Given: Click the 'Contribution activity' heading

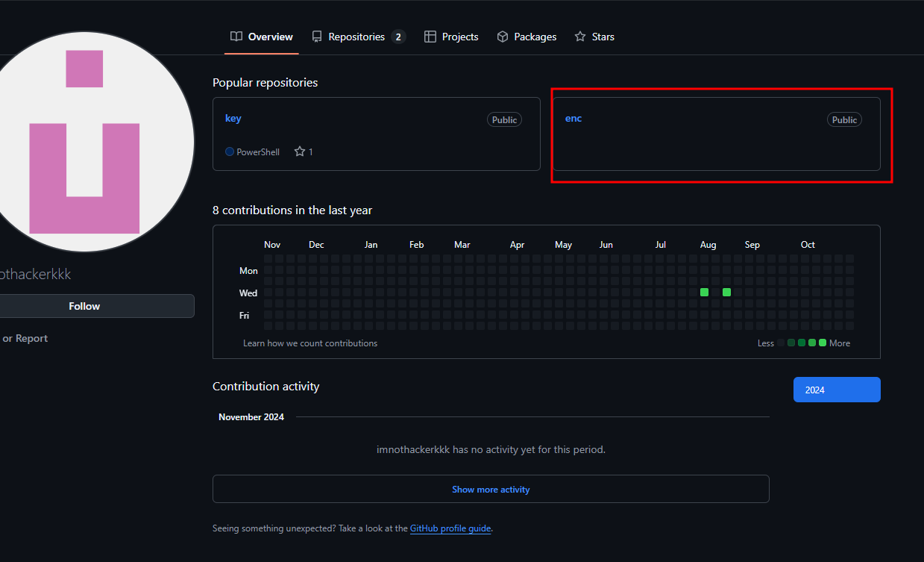Looking at the screenshot, I should [x=265, y=387].
